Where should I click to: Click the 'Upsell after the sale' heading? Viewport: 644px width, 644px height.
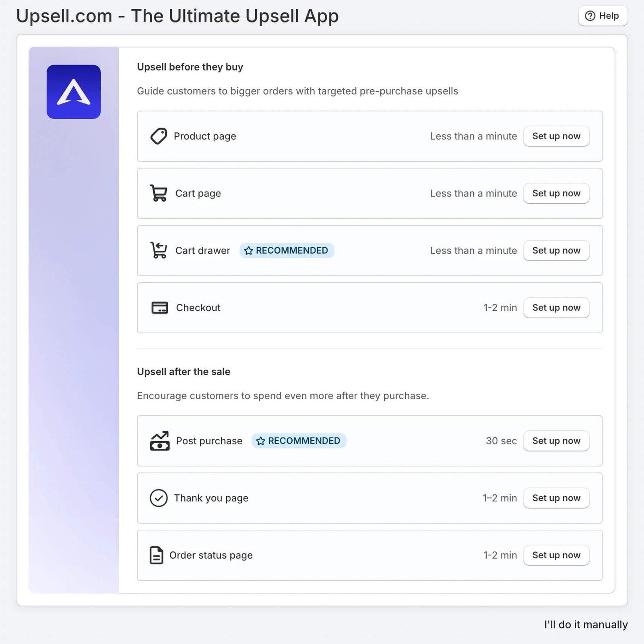[184, 372]
